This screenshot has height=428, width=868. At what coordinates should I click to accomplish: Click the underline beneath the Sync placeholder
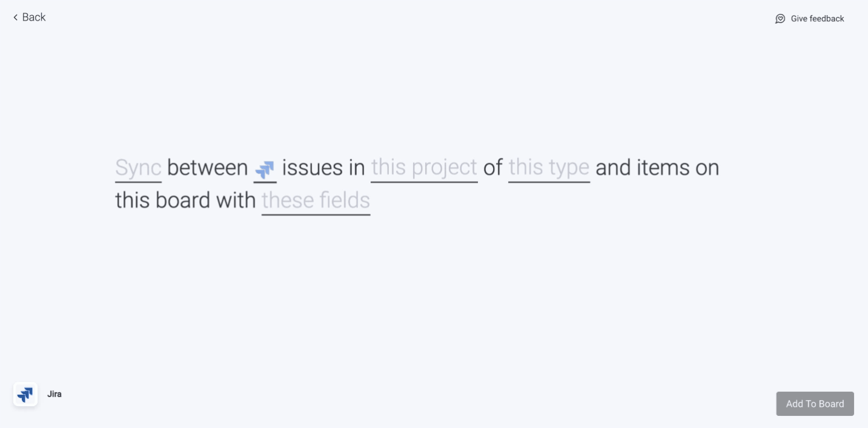[x=138, y=182]
